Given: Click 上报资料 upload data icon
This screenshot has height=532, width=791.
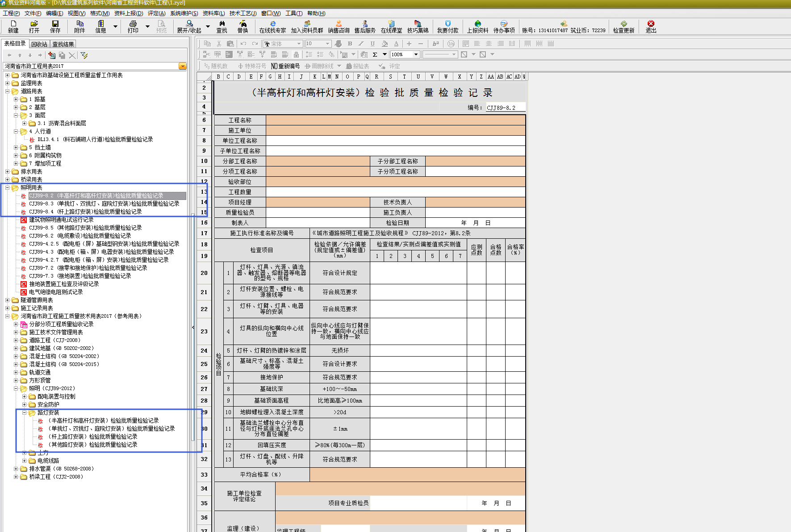Looking at the screenshot, I should tap(477, 26).
